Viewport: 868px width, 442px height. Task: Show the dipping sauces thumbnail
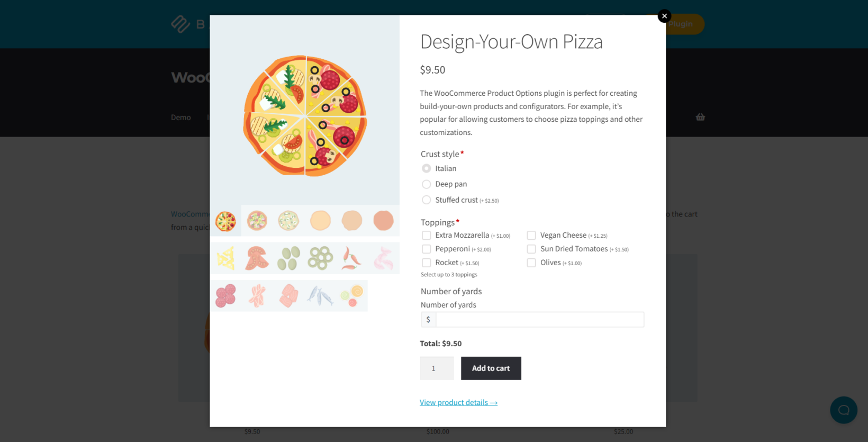tap(352, 296)
